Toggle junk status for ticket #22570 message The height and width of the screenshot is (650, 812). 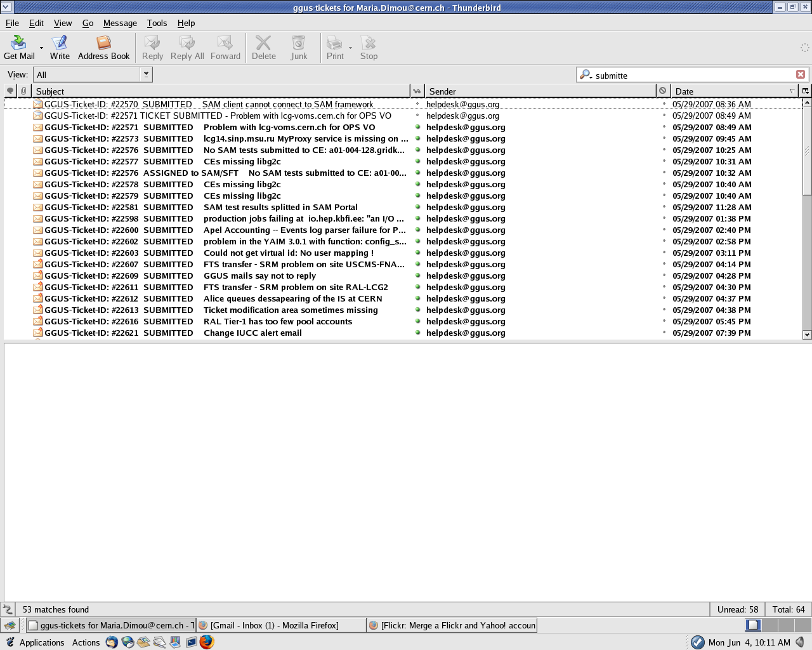click(x=664, y=104)
